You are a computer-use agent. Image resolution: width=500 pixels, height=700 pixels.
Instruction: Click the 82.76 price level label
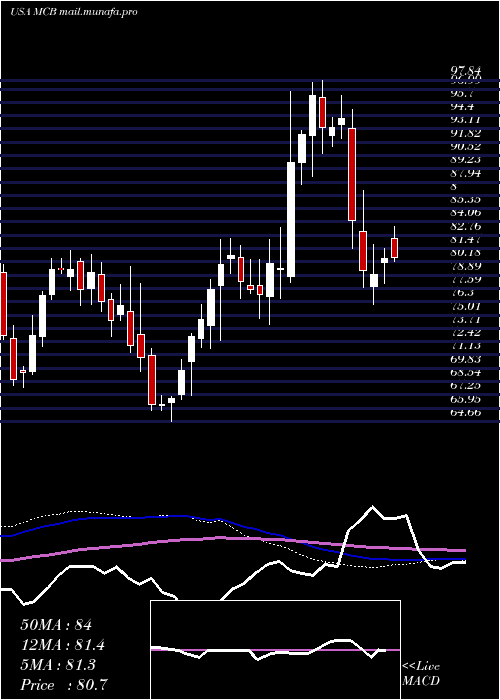tap(466, 226)
